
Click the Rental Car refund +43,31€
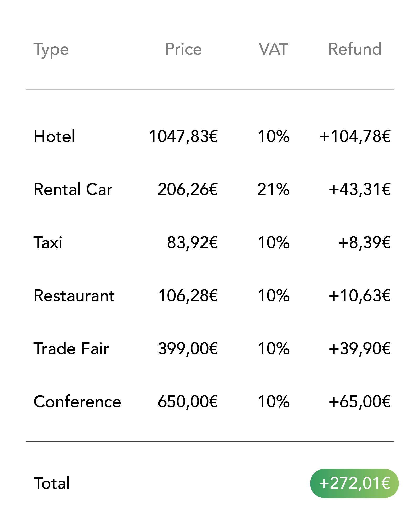tap(360, 189)
